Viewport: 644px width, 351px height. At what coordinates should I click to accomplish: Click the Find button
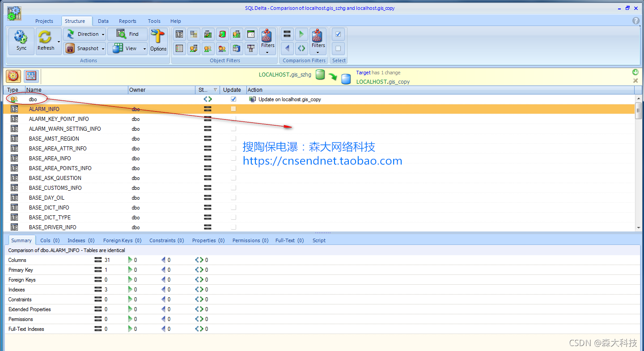point(127,34)
